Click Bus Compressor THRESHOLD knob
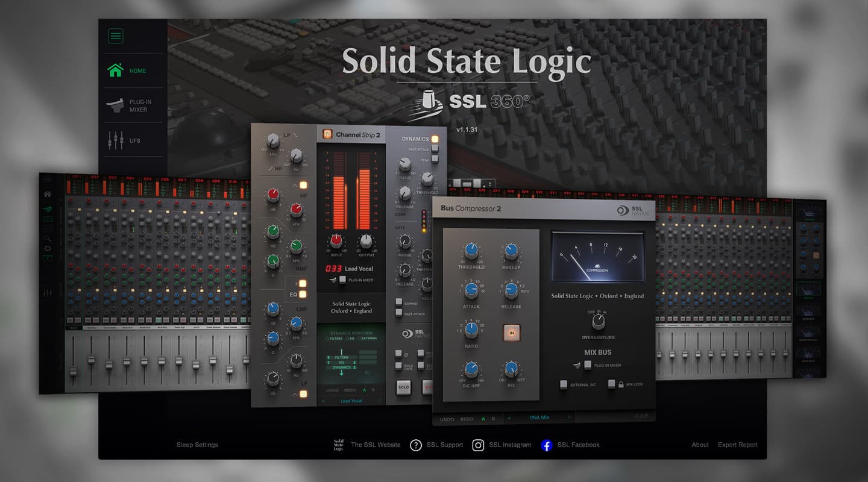 [x=471, y=252]
